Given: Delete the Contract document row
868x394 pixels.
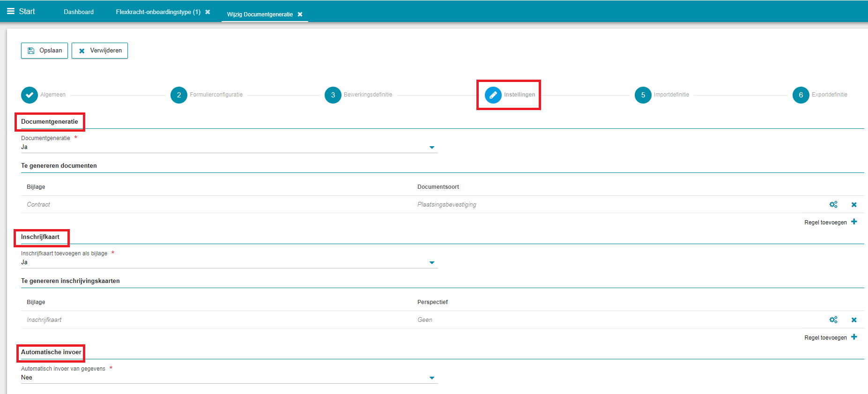Looking at the screenshot, I should pos(853,205).
